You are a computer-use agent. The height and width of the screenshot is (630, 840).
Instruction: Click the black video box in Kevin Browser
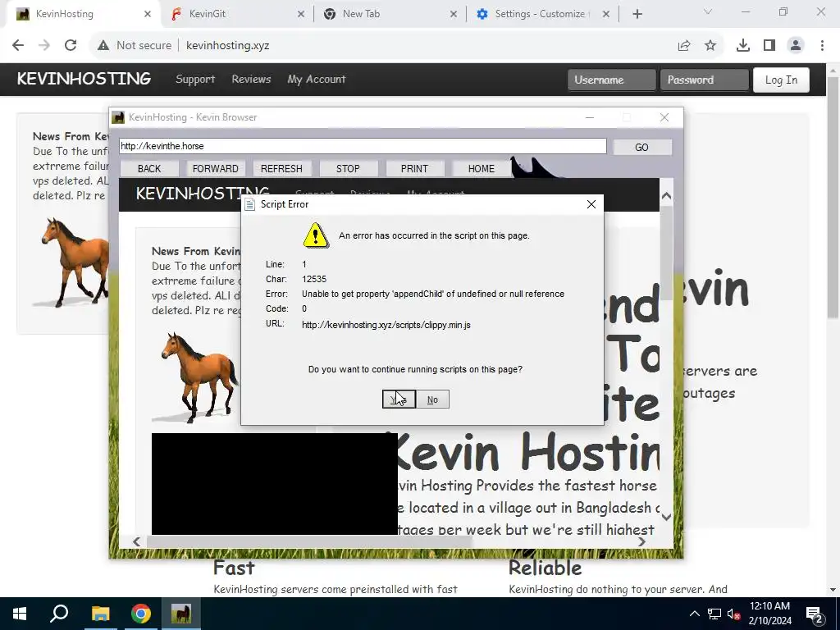coord(274,484)
